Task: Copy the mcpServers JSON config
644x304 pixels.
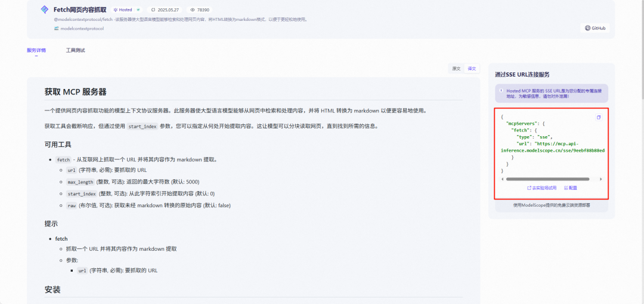Action: click(x=599, y=118)
